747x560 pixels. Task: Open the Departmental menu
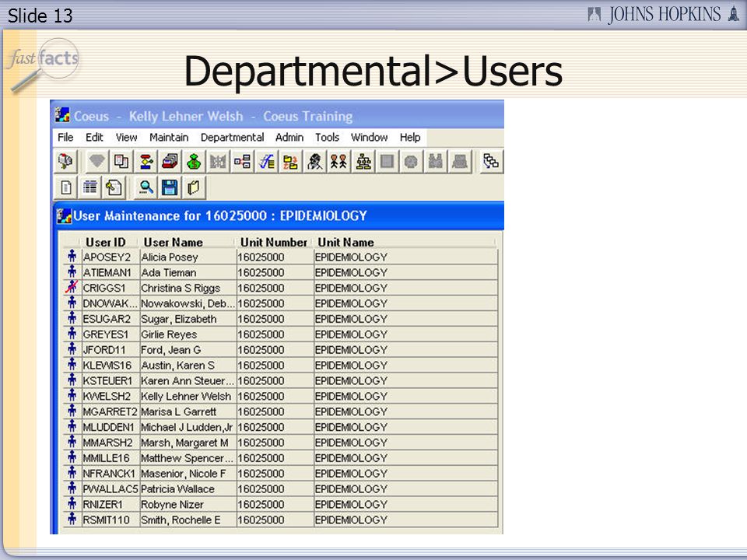click(x=232, y=138)
